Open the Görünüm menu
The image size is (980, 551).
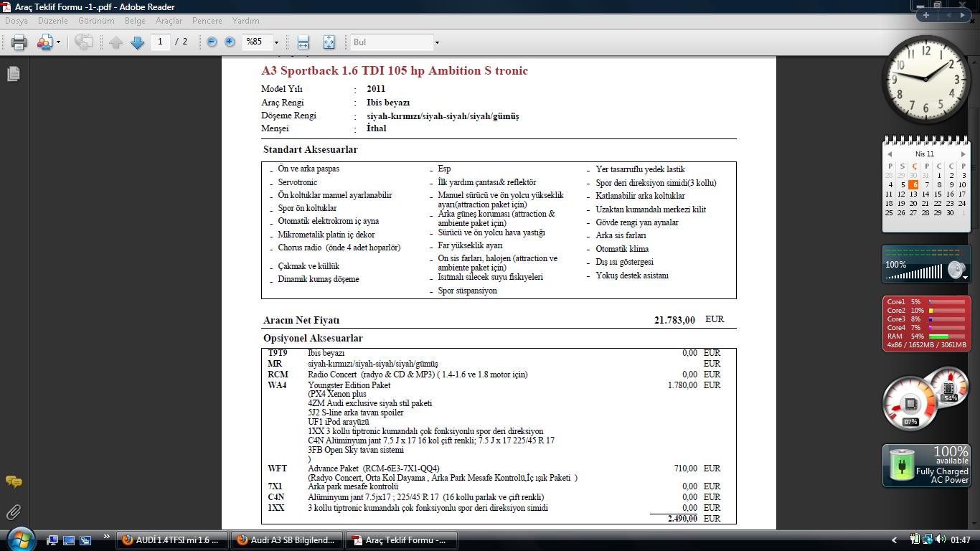coord(96,21)
